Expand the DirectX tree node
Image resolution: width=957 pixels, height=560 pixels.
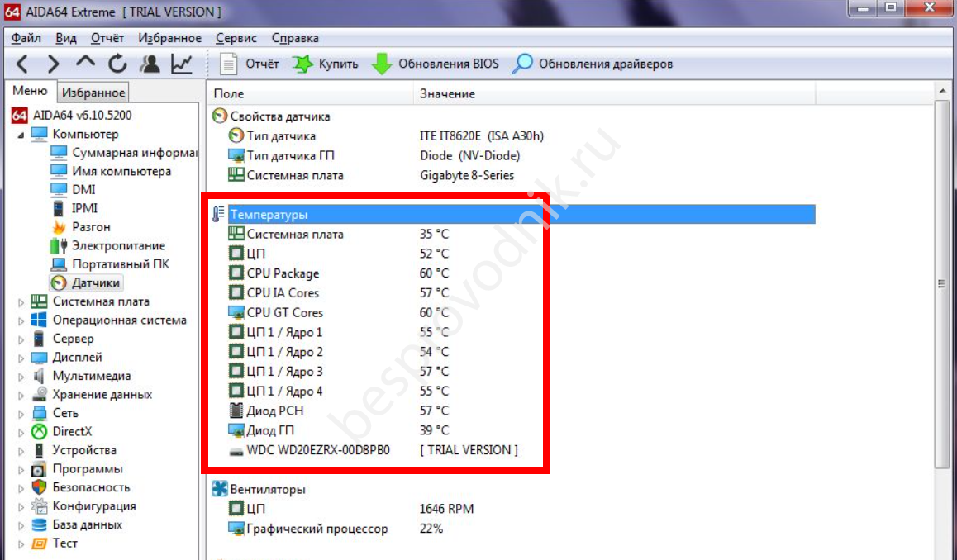click(21, 432)
